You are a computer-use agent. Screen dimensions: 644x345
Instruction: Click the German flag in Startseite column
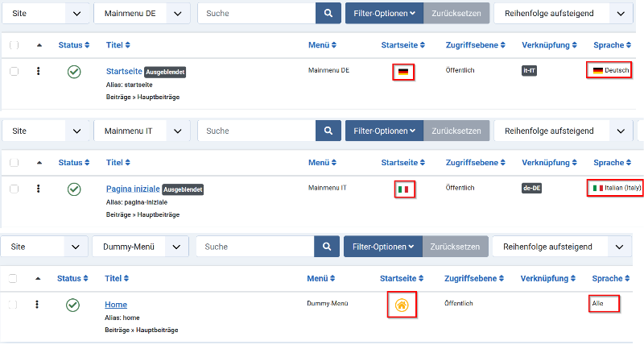[x=403, y=72]
